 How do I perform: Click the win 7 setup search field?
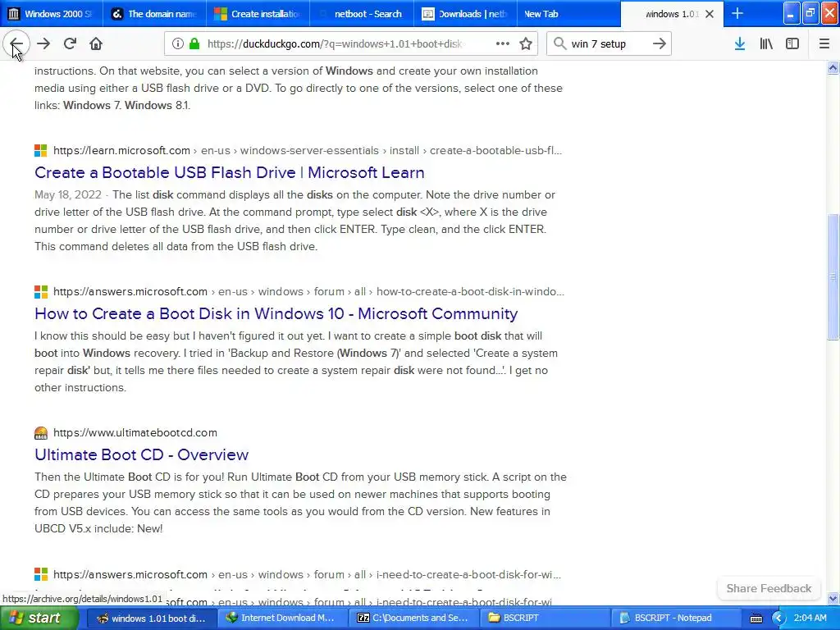pos(608,44)
